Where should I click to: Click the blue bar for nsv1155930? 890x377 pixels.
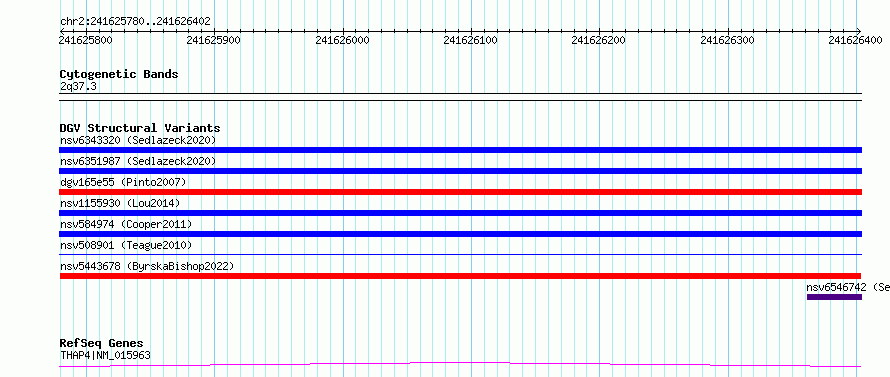tap(460, 213)
